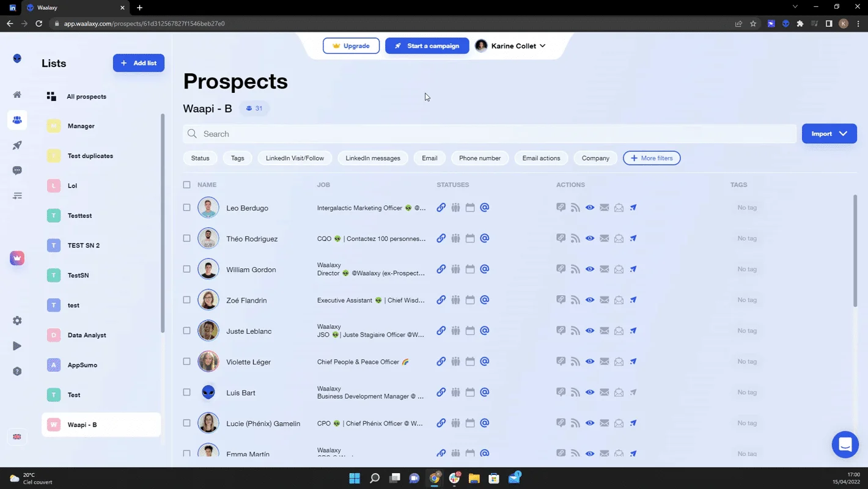
Task: Open the Campaigns rocket icon in sidebar
Action: click(17, 145)
